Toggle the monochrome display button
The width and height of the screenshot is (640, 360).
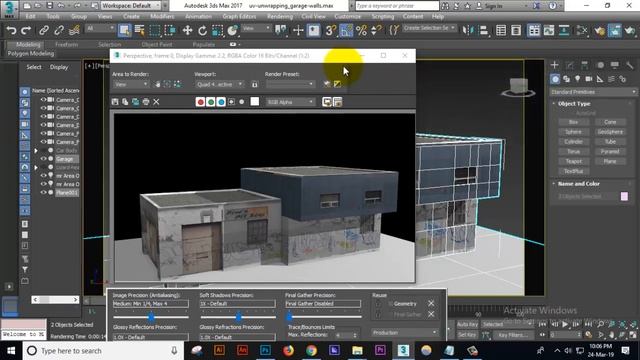tap(242, 102)
